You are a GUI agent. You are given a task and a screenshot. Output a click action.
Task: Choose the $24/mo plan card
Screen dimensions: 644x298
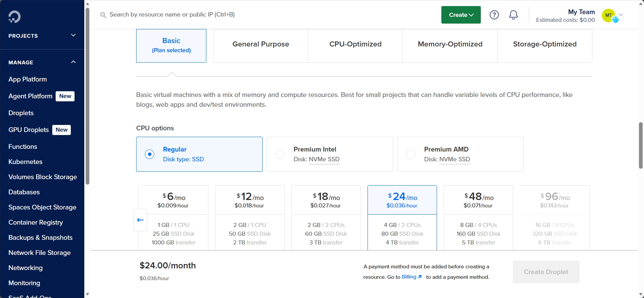pos(402,218)
